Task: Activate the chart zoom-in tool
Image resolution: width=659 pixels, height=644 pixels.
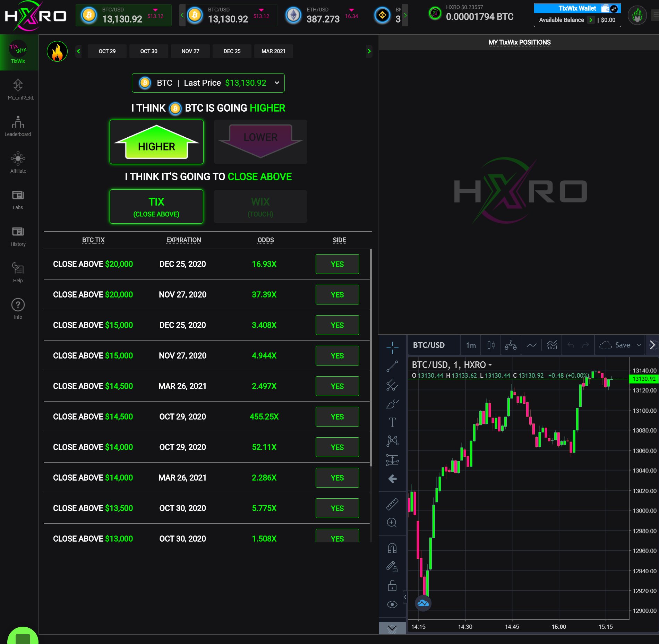Action: pyautogui.click(x=392, y=523)
